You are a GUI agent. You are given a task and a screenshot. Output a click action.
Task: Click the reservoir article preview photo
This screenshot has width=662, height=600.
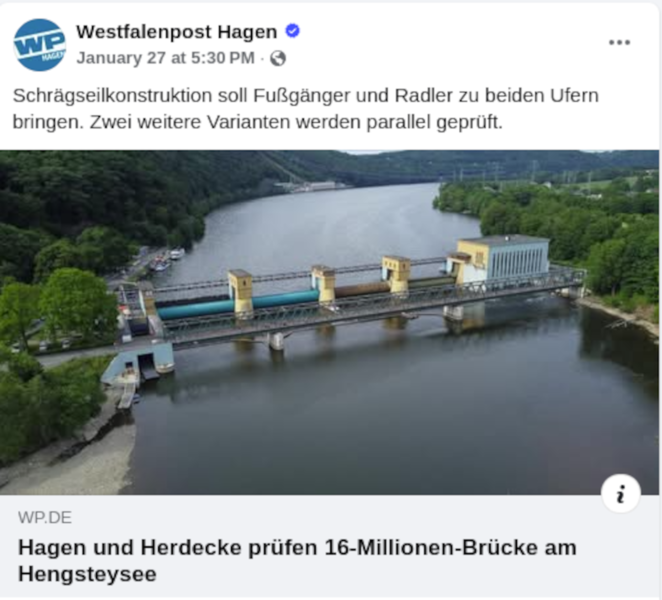(329, 322)
